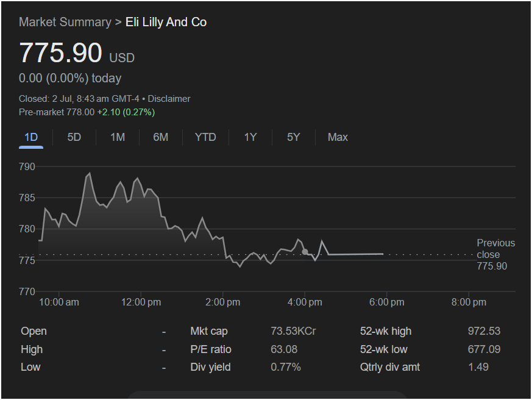This screenshot has width=532, height=400.
Task: Click the Closed: 2 Jul timestamp text
Action: (x=79, y=99)
